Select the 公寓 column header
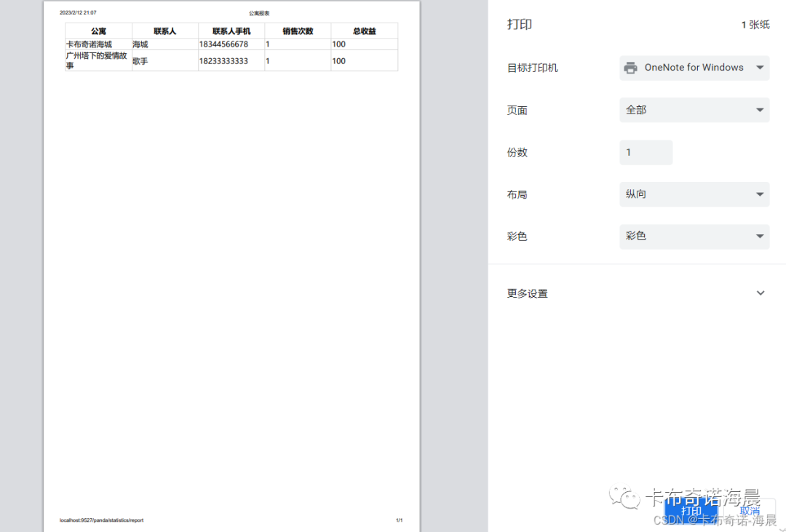 click(x=99, y=31)
